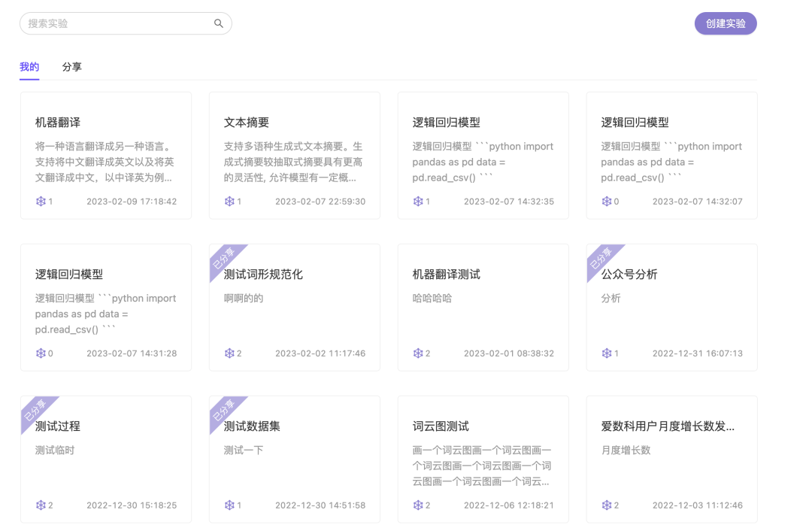The width and height of the screenshot is (812, 531).
Task: Click the description 啊啊的的
Action: 244,298
